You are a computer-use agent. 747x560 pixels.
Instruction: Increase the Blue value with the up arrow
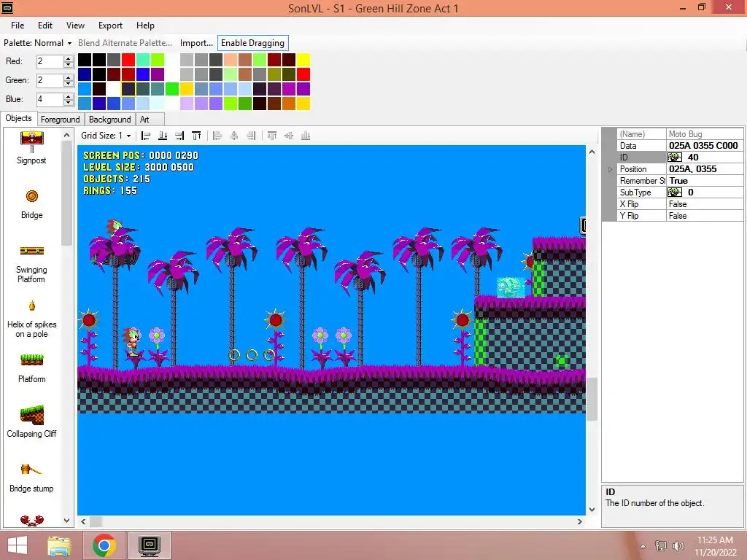pos(69,97)
